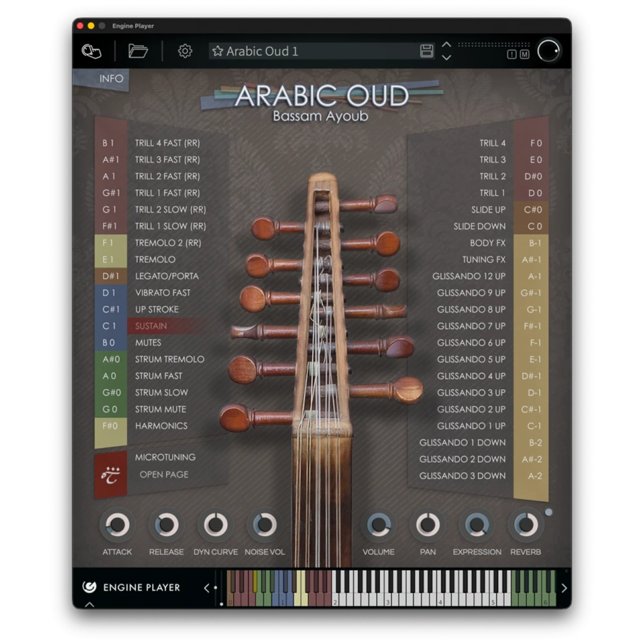Toggle the reverb on/off dot indicator
This screenshot has width=644, height=644.
(549, 512)
